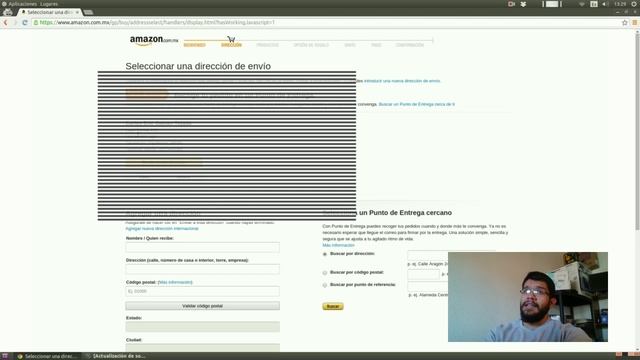
Task: Click the clock showing 13:29
Action: click(x=620, y=4)
